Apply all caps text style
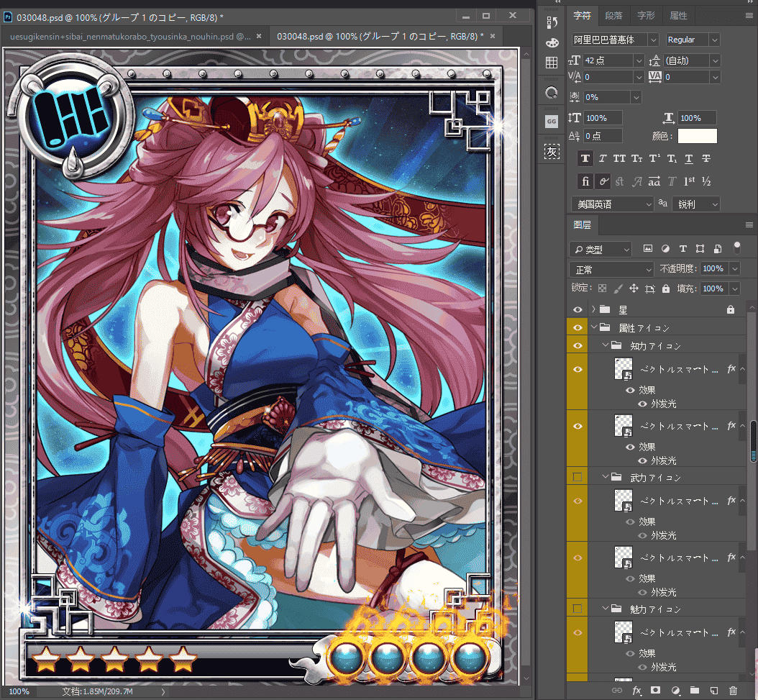The image size is (758, 700). (x=619, y=159)
